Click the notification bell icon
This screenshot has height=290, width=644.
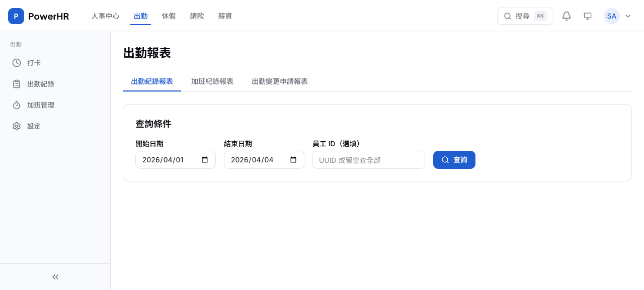[567, 16]
